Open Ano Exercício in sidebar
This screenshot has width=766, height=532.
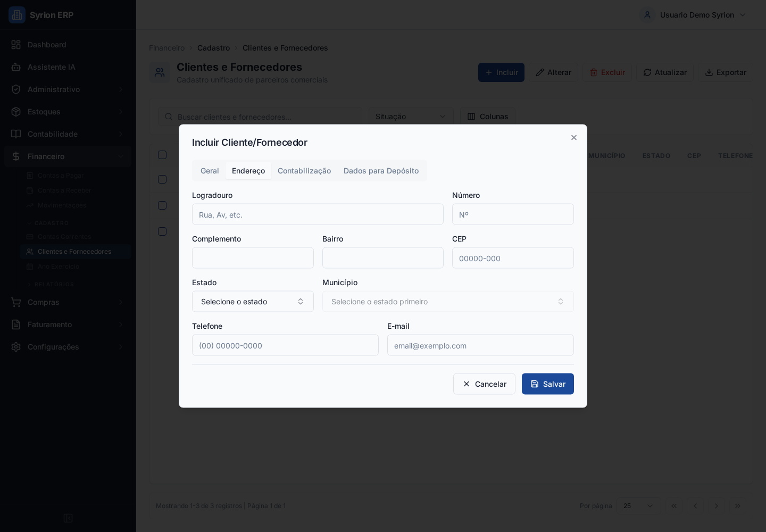click(x=76, y=267)
